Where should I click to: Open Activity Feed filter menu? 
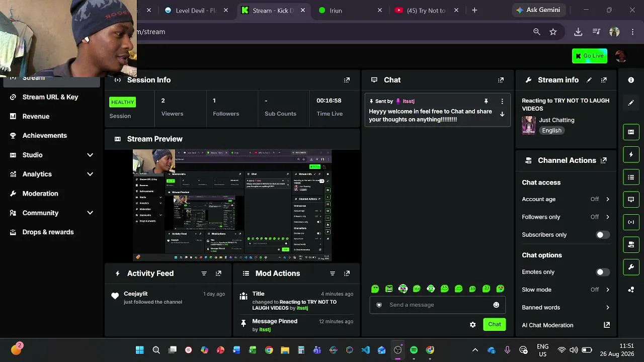click(204, 274)
